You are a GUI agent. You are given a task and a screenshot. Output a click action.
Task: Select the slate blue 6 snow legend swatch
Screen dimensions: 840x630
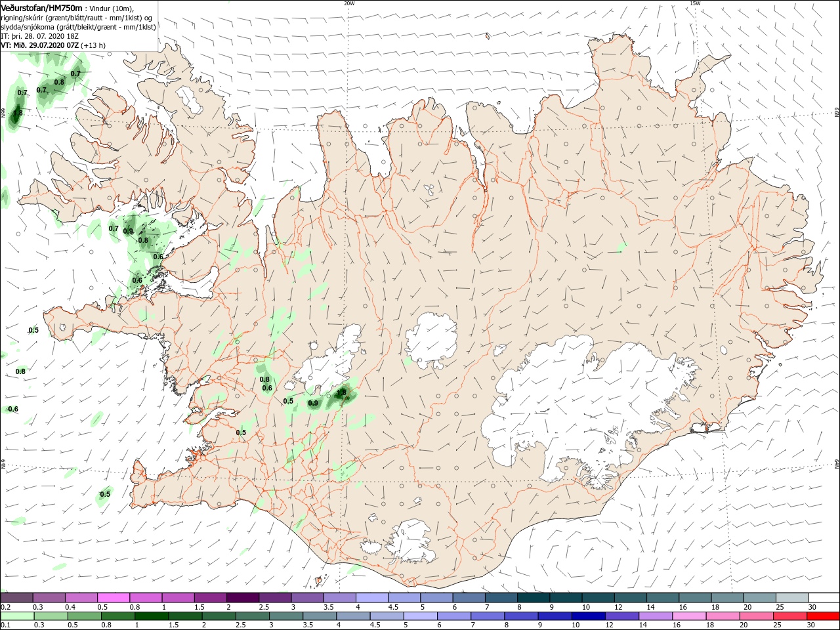[x=469, y=598]
